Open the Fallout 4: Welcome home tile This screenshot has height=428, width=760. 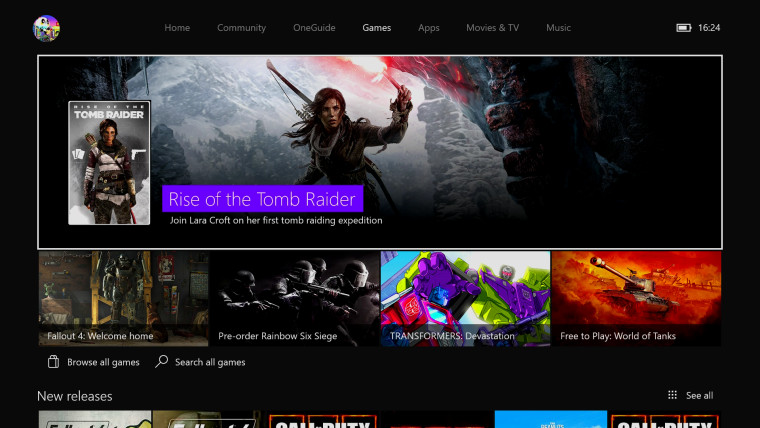pyautogui.click(x=124, y=299)
